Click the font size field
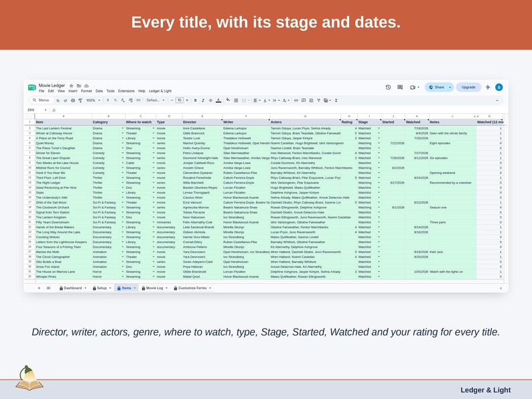This screenshot has width=532, height=399. coord(180,100)
